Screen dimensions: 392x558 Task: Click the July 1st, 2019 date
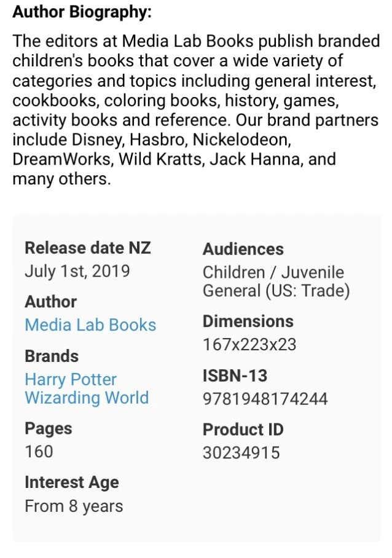pyautogui.click(x=77, y=271)
